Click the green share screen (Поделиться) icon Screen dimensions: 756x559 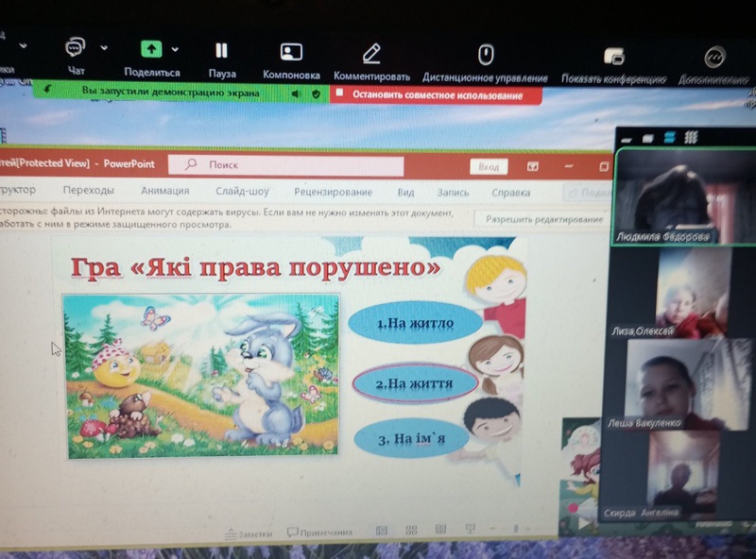coord(151,49)
